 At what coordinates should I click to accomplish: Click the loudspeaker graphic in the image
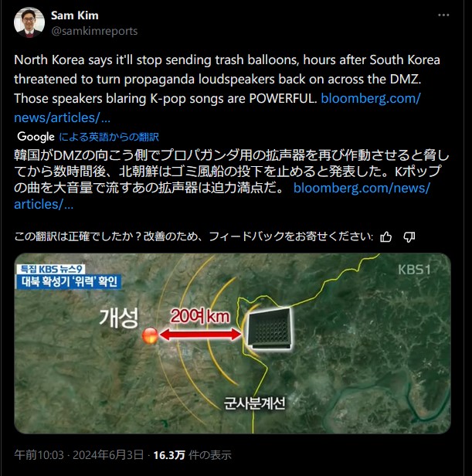tap(270, 328)
